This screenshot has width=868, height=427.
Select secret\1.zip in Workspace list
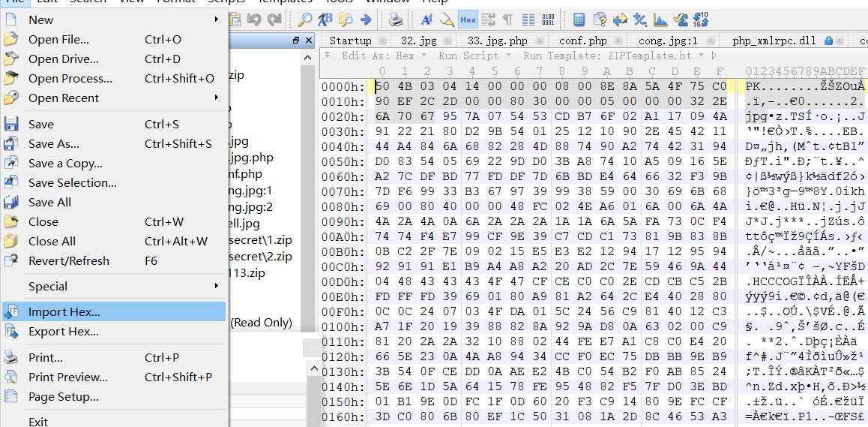pyautogui.click(x=262, y=241)
